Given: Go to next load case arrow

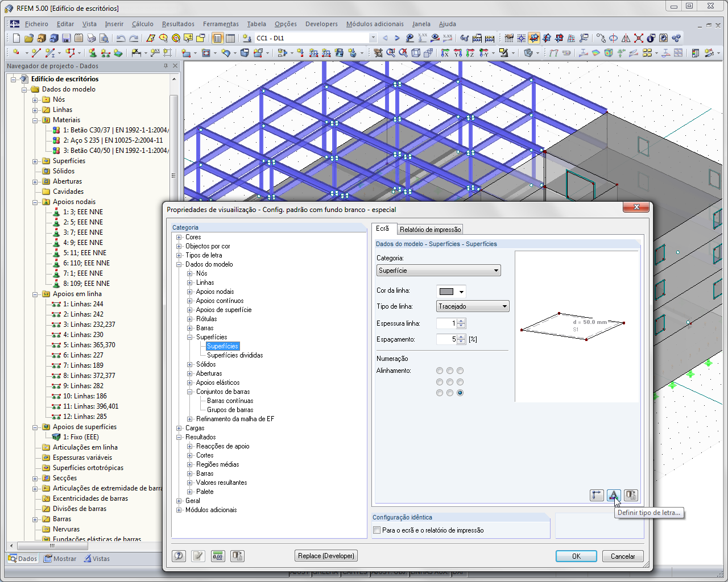Looking at the screenshot, I should [x=397, y=38].
